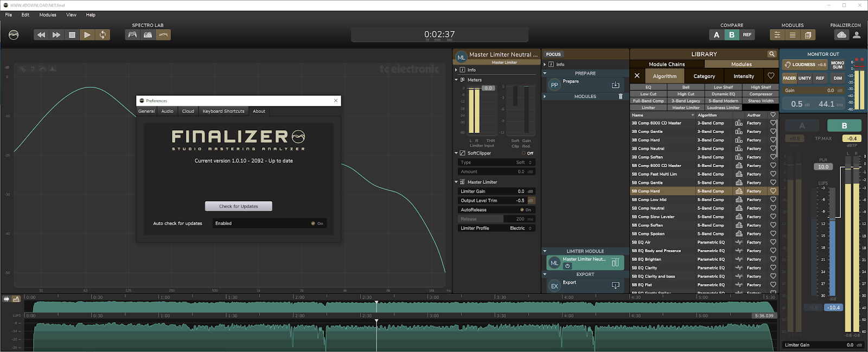Open the Edit menu
The image size is (868, 352).
25,15
